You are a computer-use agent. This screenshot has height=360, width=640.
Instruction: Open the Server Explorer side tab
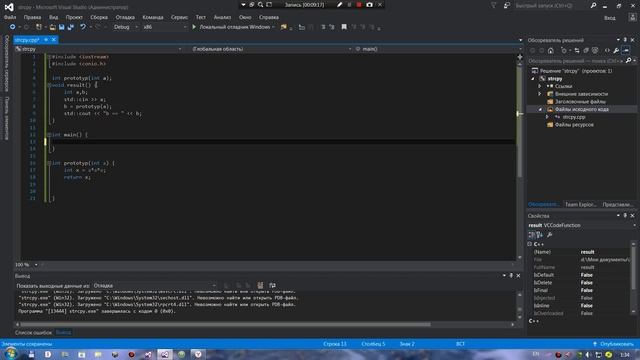pos(7,63)
